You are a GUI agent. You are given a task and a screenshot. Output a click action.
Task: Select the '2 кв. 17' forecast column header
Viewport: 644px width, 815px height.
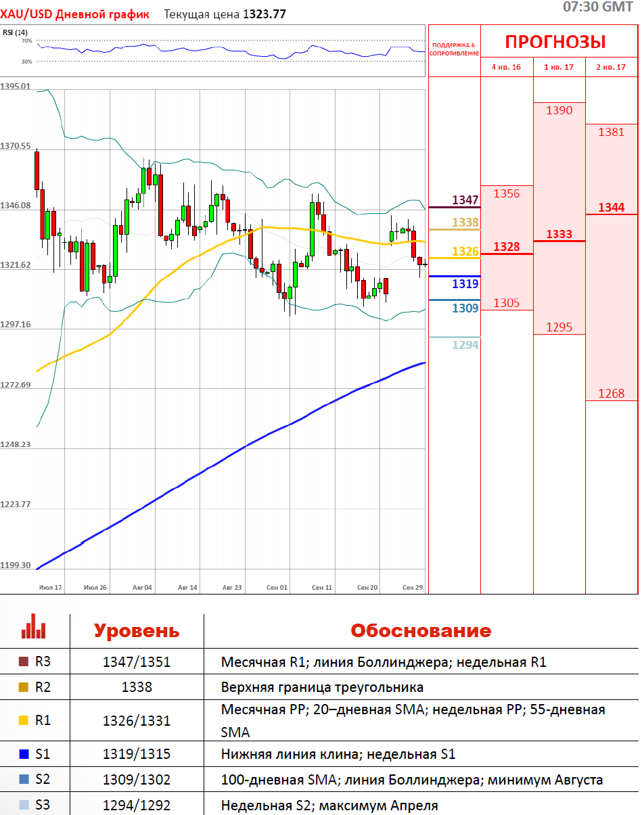611,67
